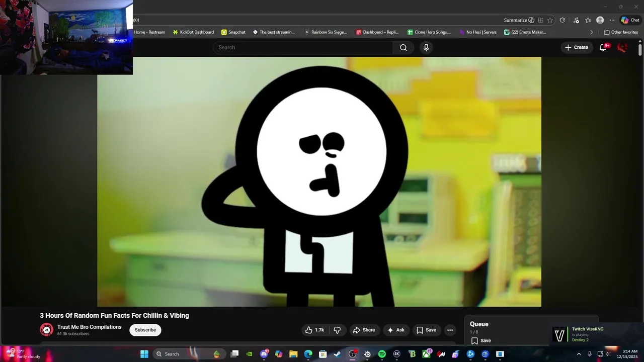
Task: Open the weather widget showing Partly cloudy
Action: [x=23, y=354]
